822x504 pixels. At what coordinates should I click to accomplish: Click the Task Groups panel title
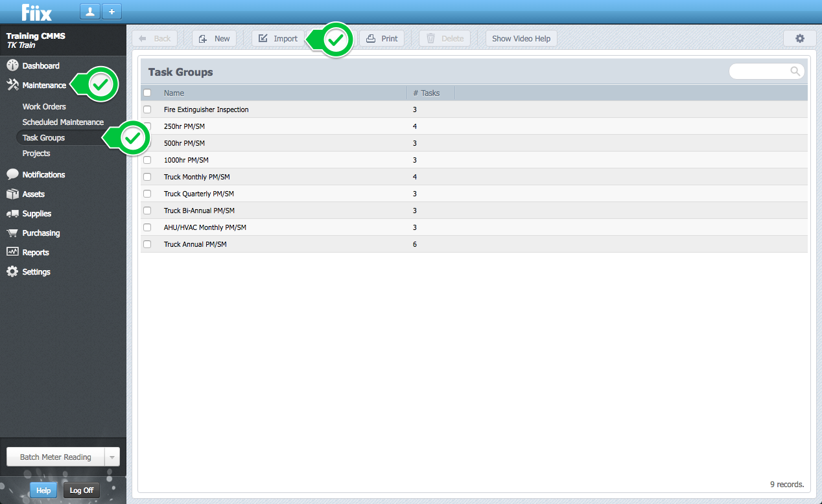click(180, 72)
